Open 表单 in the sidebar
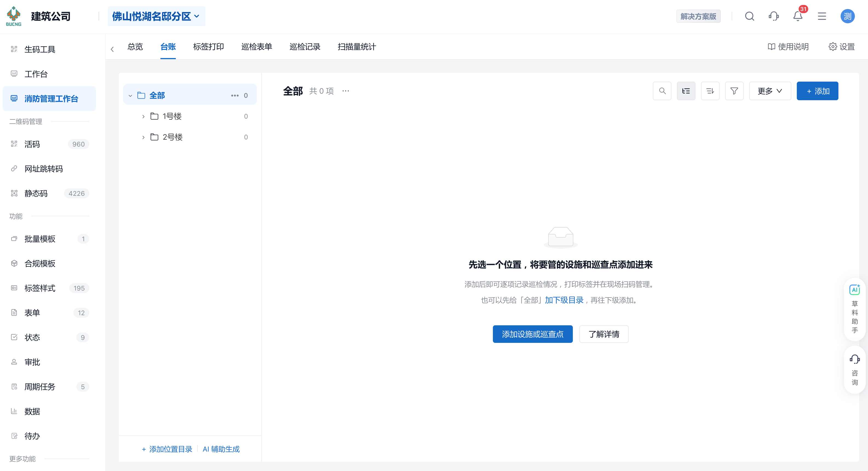Screen dimensions: 868x471 click(49, 313)
